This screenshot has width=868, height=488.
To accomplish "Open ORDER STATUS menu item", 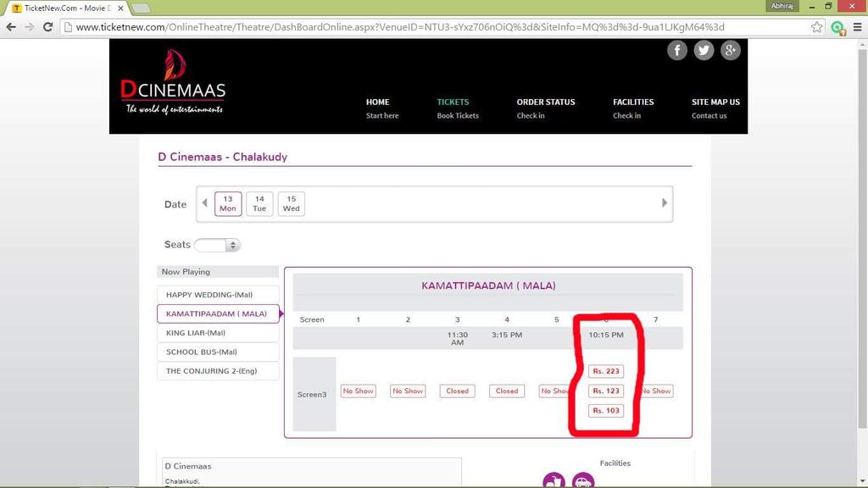I will point(546,108).
